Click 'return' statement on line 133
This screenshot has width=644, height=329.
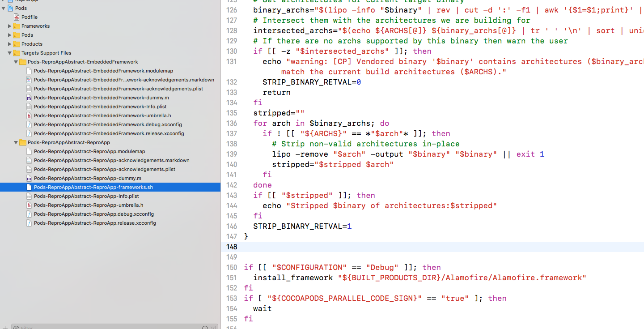276,92
